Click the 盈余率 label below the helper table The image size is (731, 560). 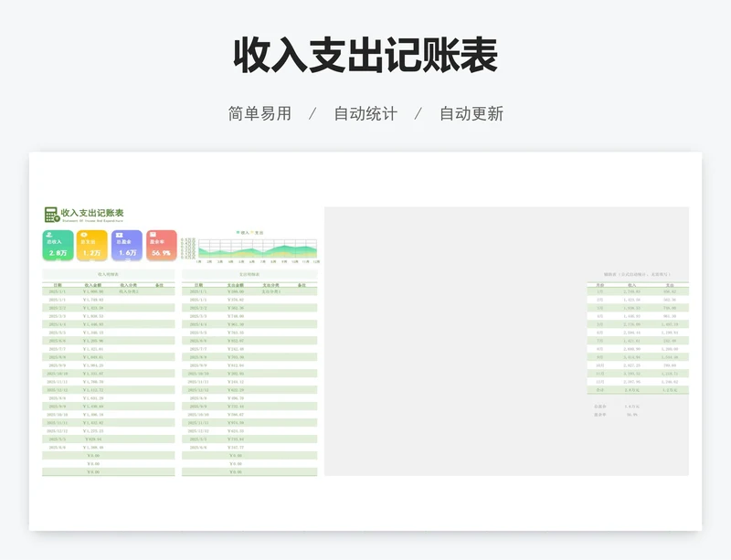point(600,415)
